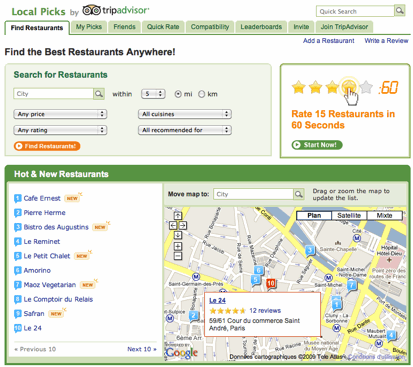Switch the map to Satellite view
Screen dimensions: 413x367
pos(349,216)
